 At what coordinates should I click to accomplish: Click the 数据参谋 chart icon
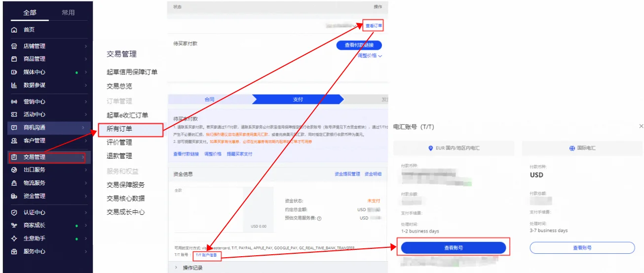coord(14,85)
